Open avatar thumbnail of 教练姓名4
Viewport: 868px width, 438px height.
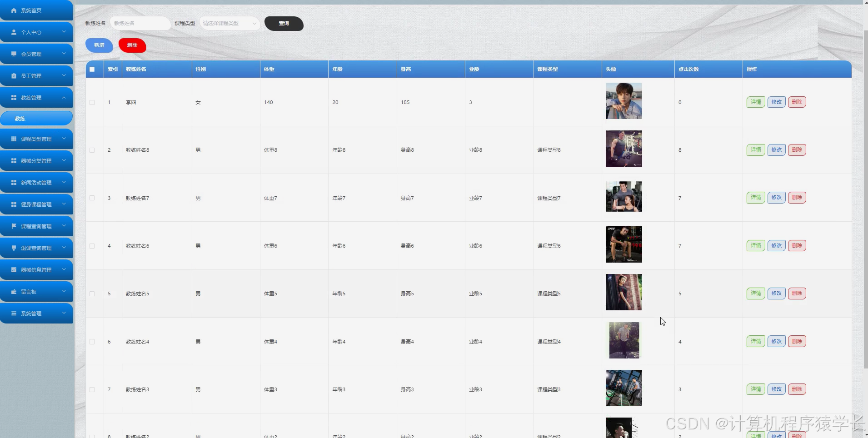[x=624, y=340]
